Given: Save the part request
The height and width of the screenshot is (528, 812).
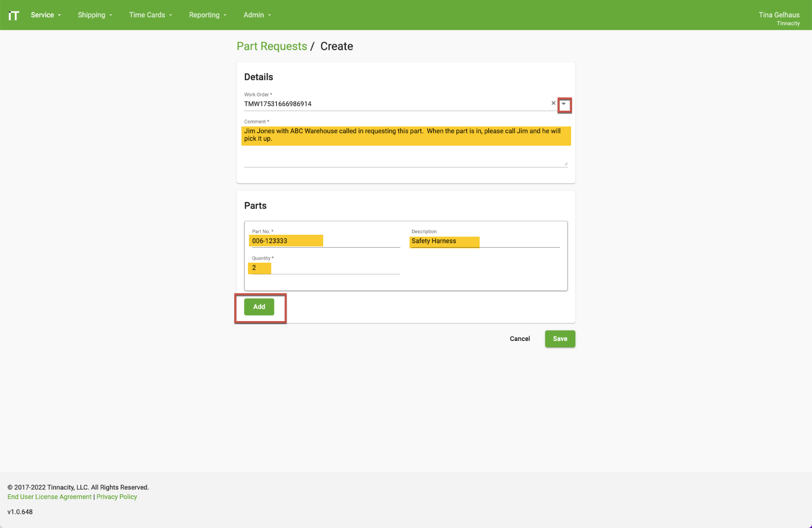Looking at the screenshot, I should tap(559, 338).
